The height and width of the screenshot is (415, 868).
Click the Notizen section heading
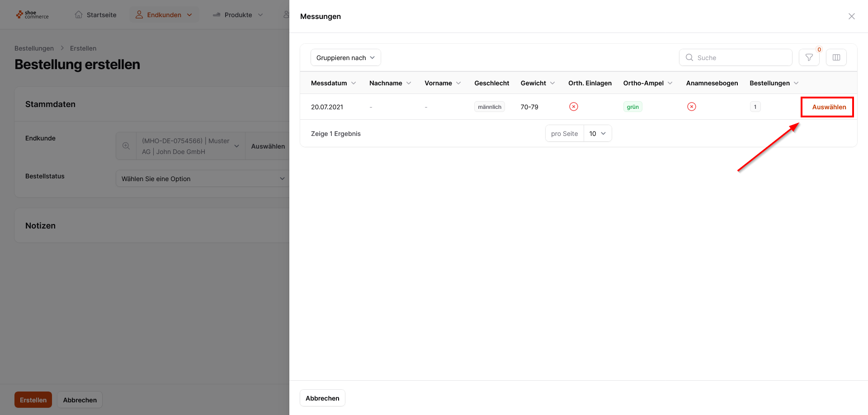(x=40, y=226)
